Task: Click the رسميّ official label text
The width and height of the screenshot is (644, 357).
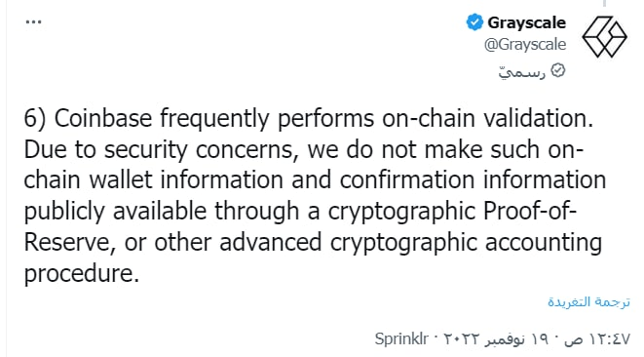Action: 521,72
